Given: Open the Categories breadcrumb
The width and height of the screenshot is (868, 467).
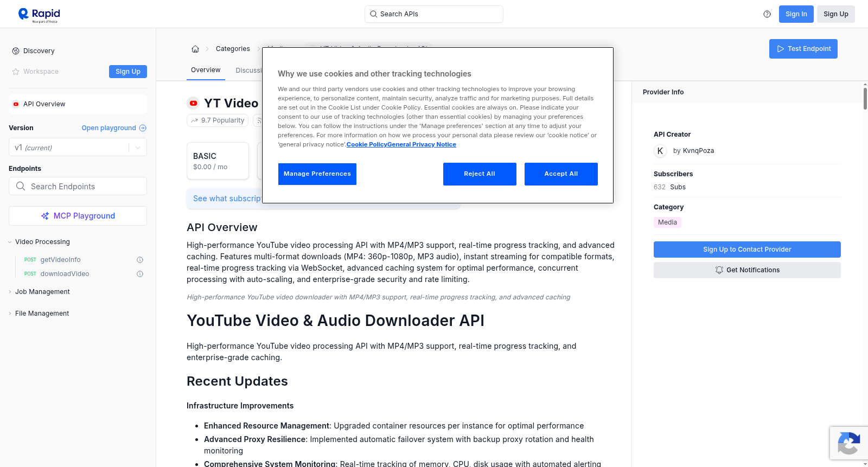Looking at the screenshot, I should pos(233,49).
